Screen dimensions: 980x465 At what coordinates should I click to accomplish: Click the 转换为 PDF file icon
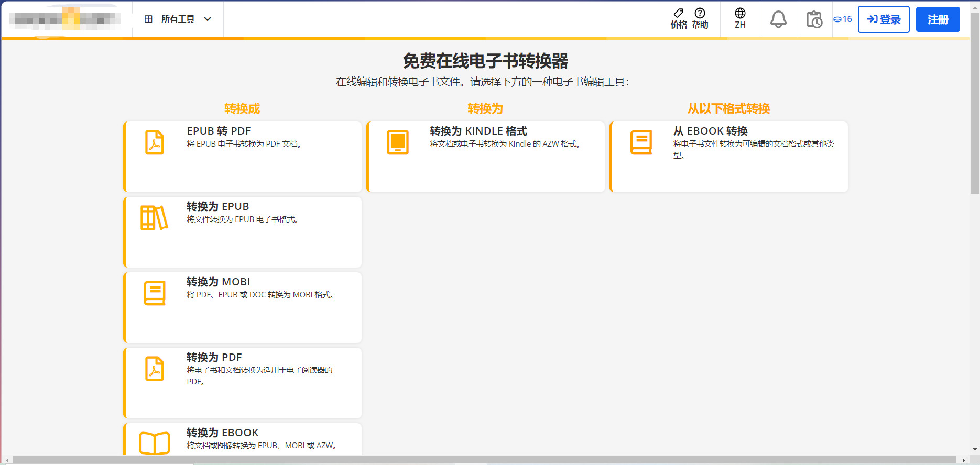click(x=154, y=369)
